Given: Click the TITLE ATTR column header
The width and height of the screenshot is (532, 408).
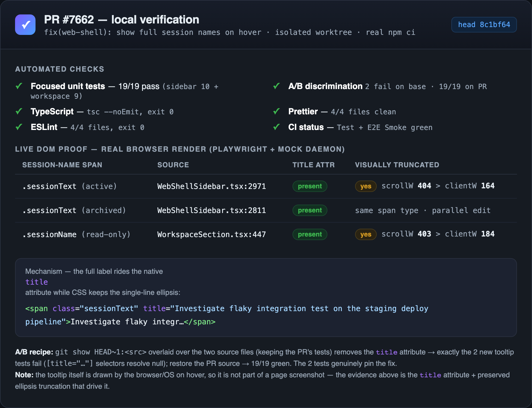Looking at the screenshot, I should 314,165.
